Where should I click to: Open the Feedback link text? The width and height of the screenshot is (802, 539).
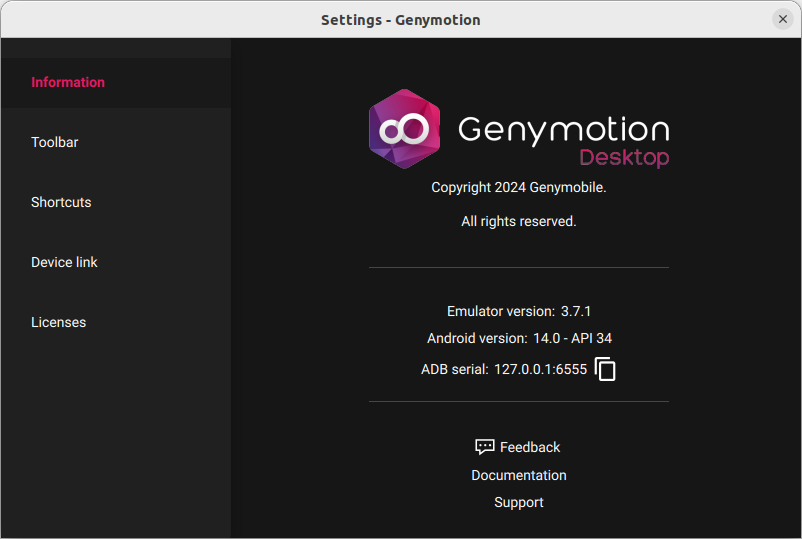pyautogui.click(x=530, y=447)
